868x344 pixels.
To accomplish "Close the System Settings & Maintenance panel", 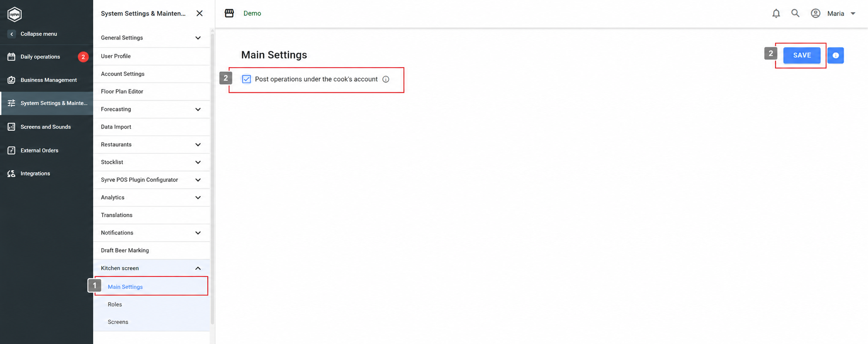I will click(199, 14).
